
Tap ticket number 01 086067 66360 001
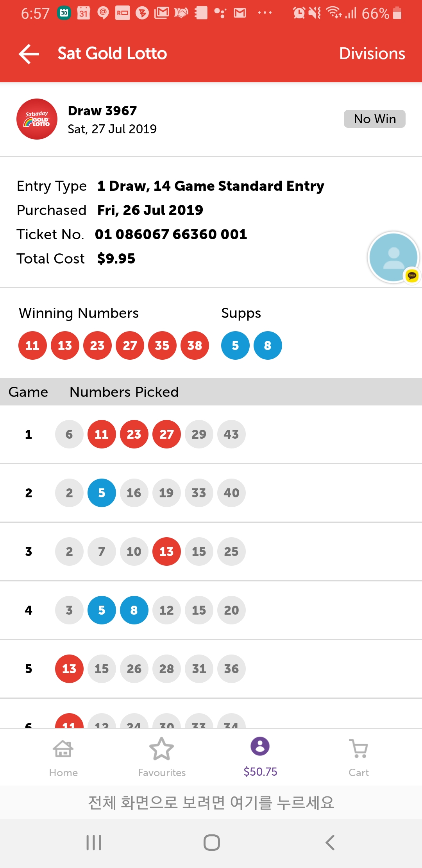tap(171, 234)
